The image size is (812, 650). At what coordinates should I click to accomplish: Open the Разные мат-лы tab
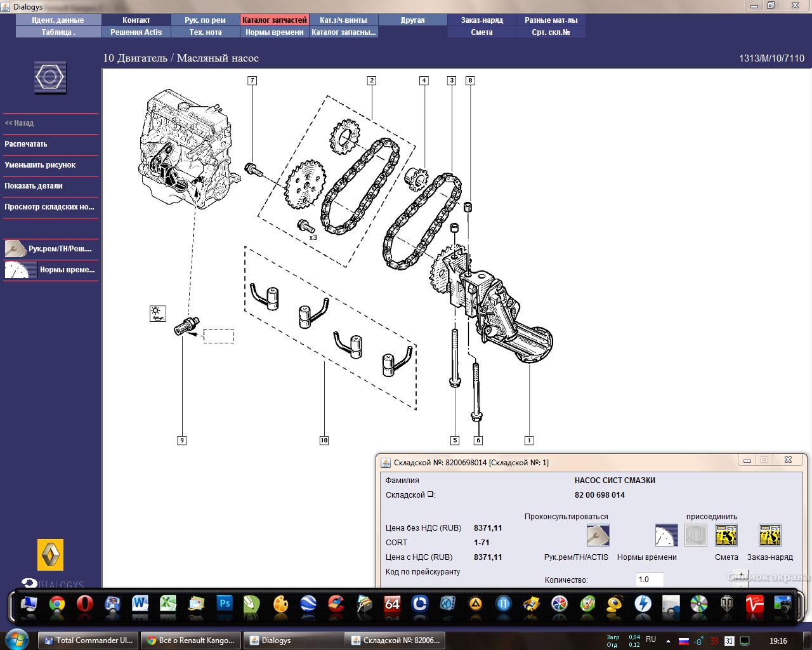(x=551, y=20)
